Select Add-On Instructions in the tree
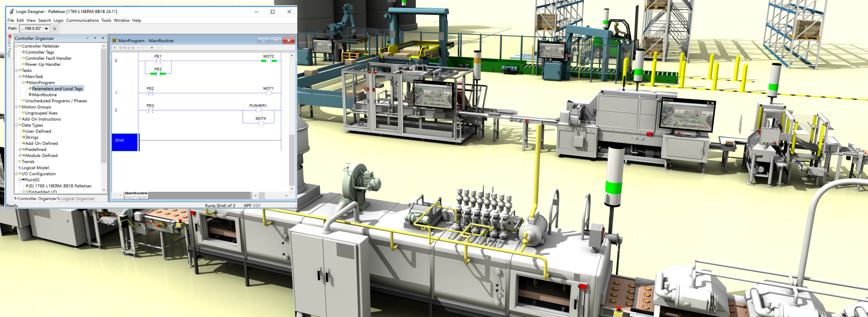The height and width of the screenshot is (317, 868). tap(41, 119)
